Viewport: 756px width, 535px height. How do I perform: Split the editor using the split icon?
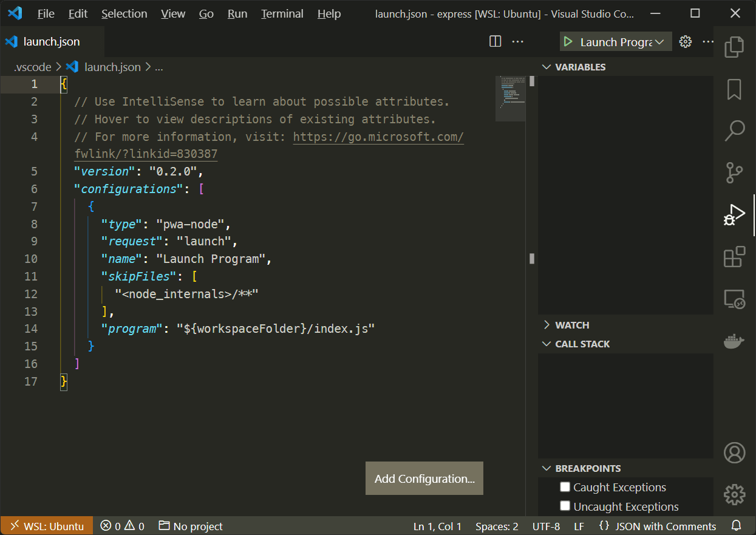tap(495, 41)
